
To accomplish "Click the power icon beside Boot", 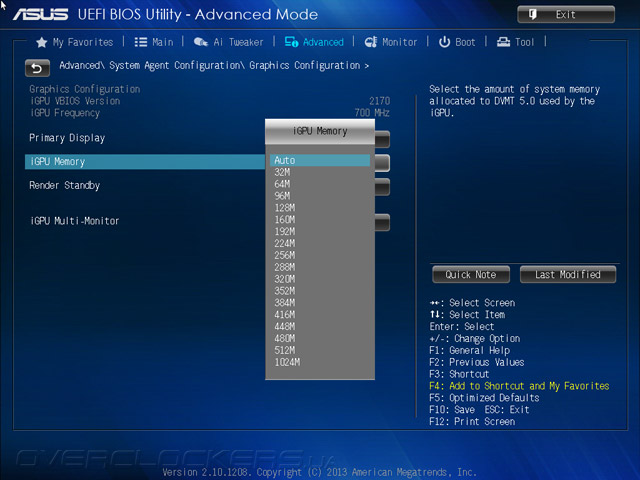I will [x=444, y=42].
